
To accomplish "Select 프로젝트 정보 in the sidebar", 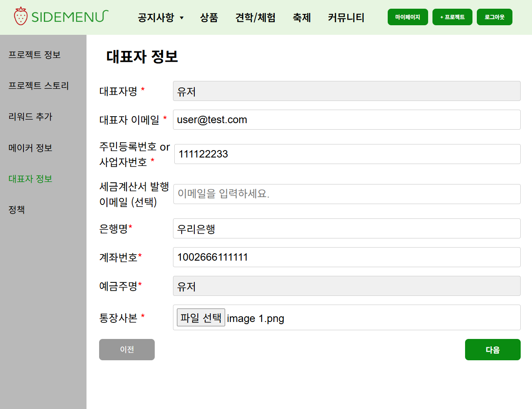I will click(35, 55).
